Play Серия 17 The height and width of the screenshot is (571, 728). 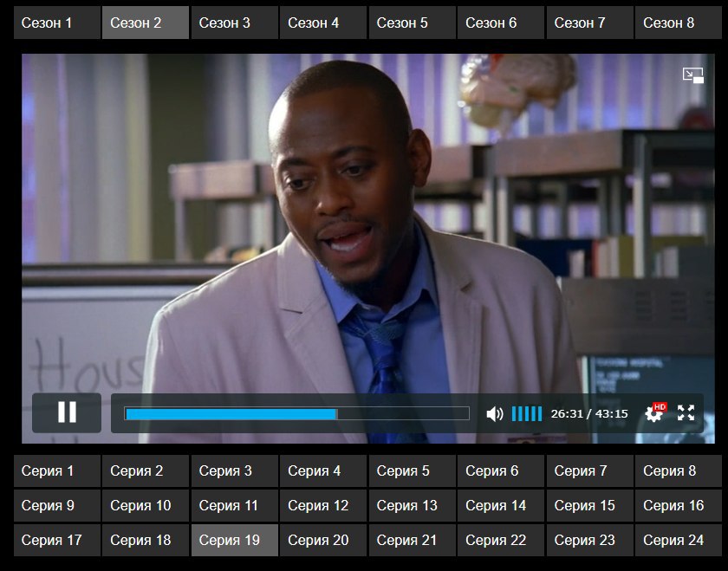point(57,541)
